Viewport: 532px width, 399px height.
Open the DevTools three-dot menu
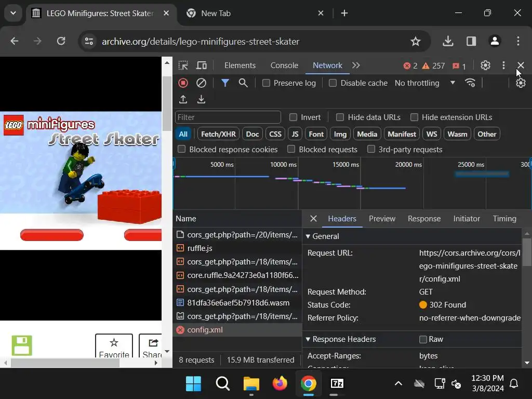[x=503, y=65]
